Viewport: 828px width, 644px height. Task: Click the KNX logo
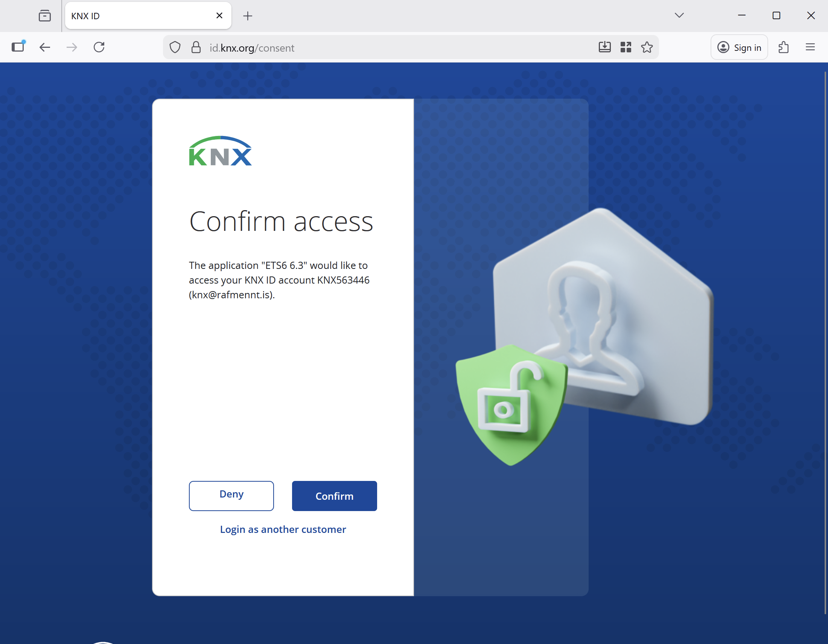pos(220,151)
